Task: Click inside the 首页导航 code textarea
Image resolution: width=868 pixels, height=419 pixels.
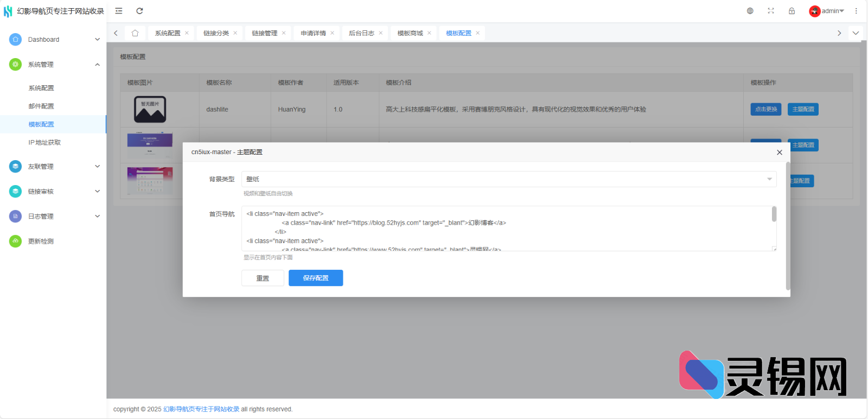Action: tap(505, 228)
